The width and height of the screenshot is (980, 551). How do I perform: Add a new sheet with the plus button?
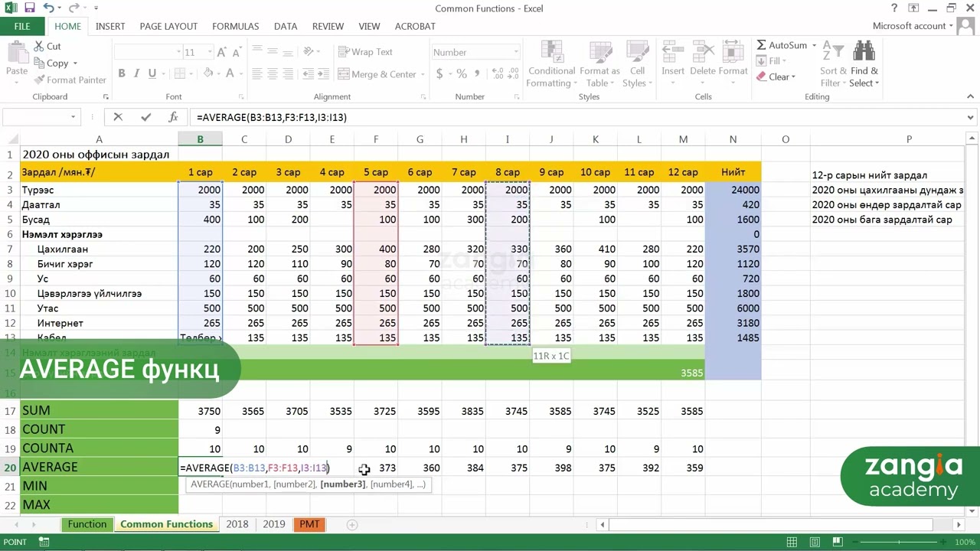click(352, 524)
